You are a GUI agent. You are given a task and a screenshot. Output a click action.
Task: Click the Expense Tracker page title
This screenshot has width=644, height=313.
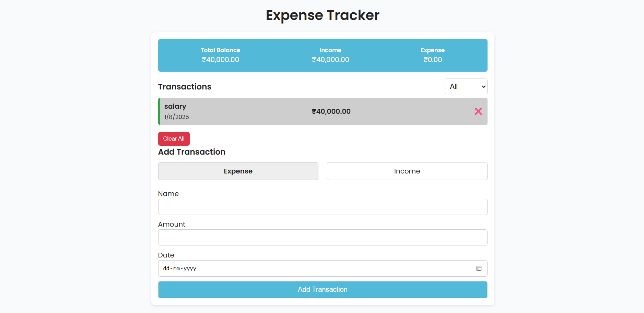point(322,15)
